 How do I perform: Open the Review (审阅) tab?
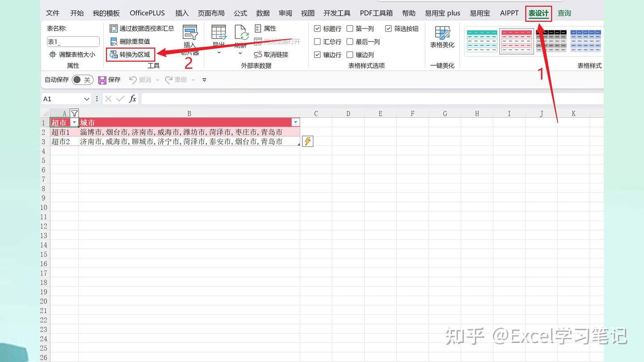[x=285, y=13]
